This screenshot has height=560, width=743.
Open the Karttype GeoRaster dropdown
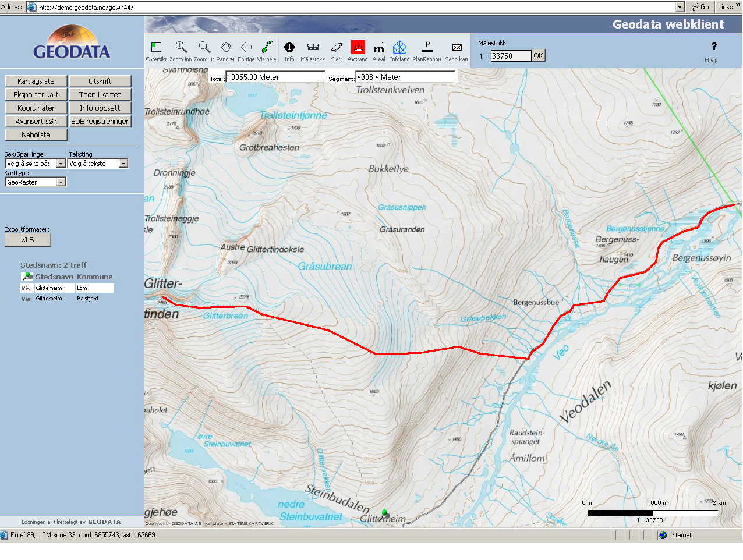[61, 183]
